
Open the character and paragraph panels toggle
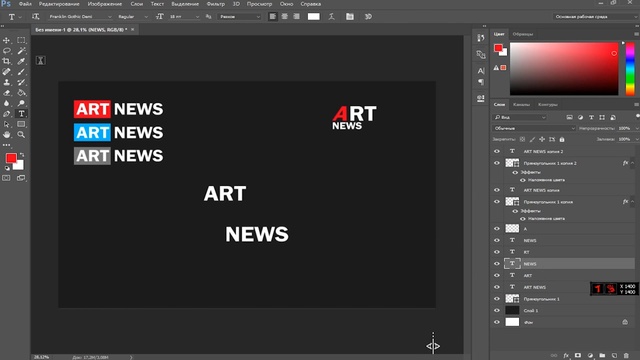tap(350, 17)
